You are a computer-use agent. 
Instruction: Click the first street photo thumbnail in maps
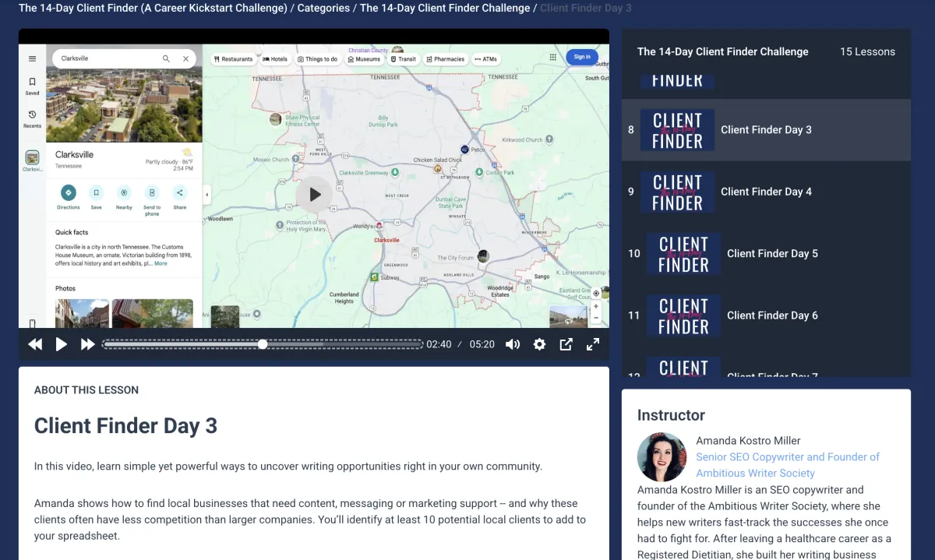pyautogui.click(x=82, y=313)
